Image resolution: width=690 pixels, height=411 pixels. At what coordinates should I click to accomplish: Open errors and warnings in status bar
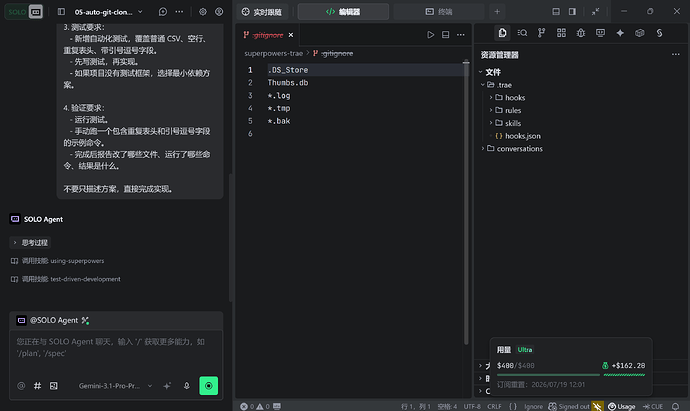255,407
